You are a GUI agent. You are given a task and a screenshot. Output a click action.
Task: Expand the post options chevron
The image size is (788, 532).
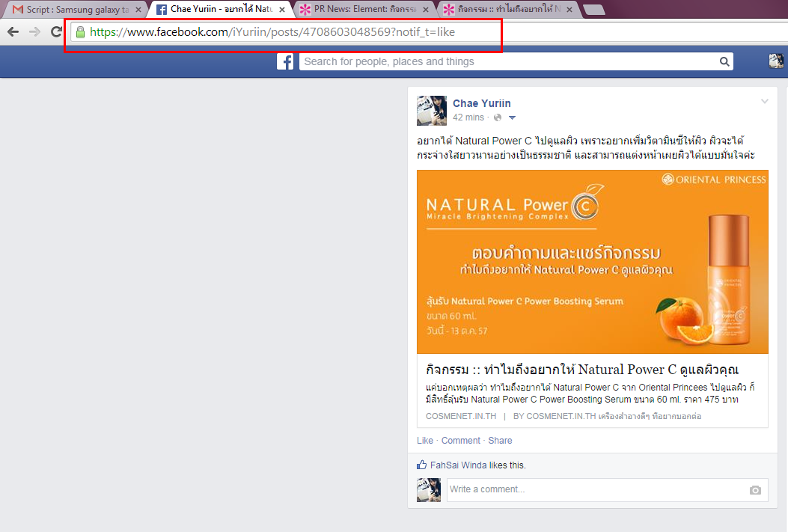[x=764, y=102]
